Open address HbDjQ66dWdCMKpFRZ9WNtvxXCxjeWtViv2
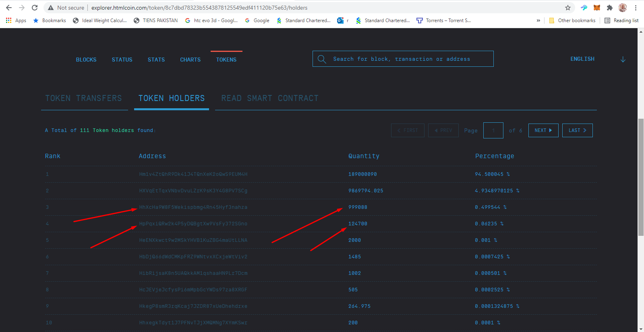This screenshot has width=644, height=332. [193, 257]
